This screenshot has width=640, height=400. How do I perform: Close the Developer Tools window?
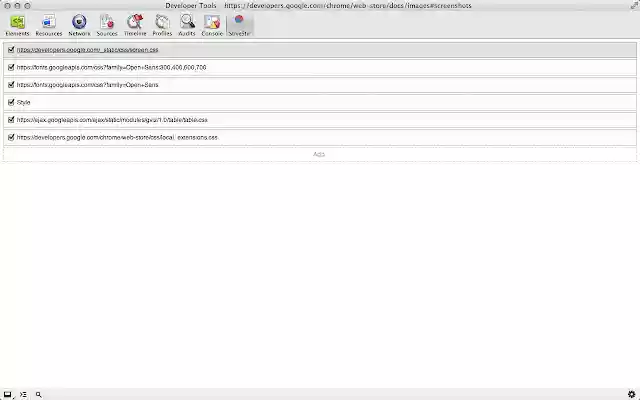coord(7,6)
